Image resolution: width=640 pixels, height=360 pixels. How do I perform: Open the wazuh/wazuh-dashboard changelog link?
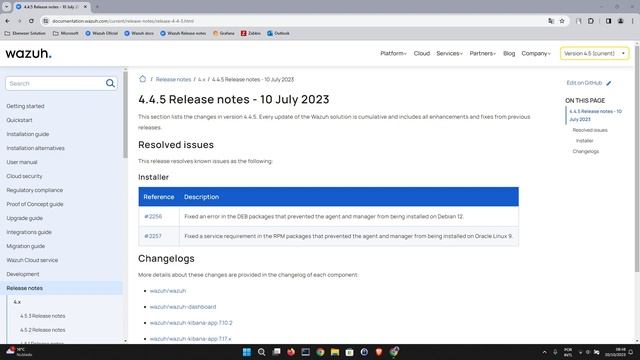tap(183, 307)
